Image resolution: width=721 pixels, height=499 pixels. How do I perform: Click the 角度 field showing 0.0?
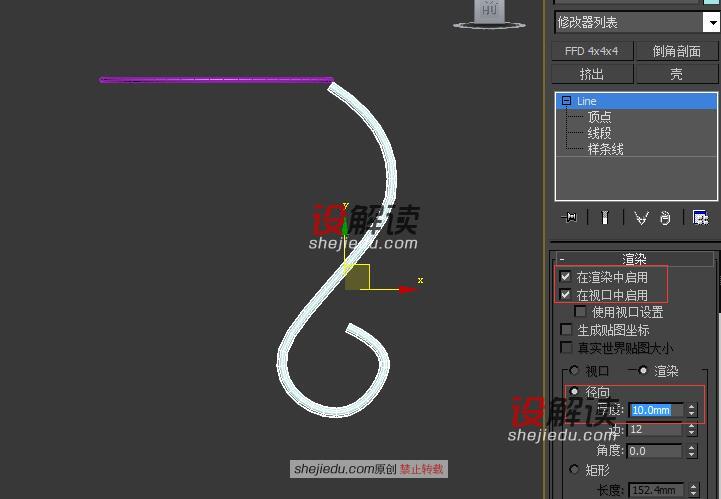[x=655, y=451]
